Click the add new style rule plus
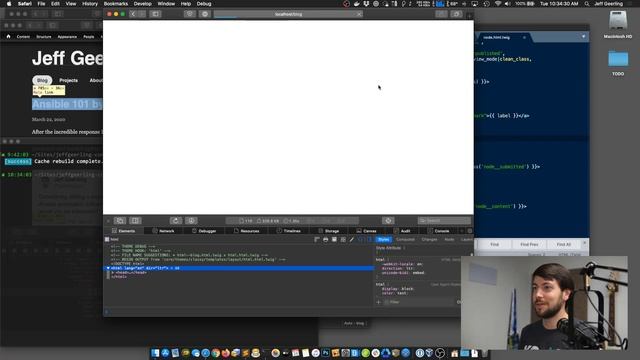 (378, 302)
